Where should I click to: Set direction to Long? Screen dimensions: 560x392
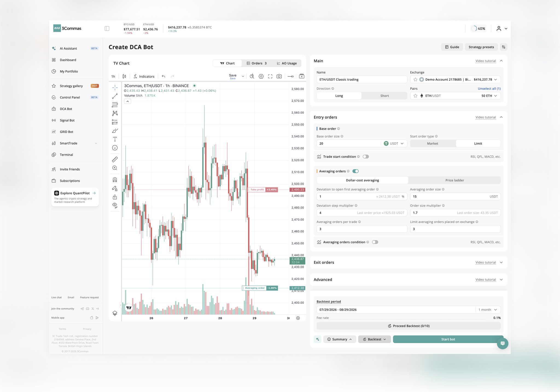pyautogui.click(x=339, y=96)
